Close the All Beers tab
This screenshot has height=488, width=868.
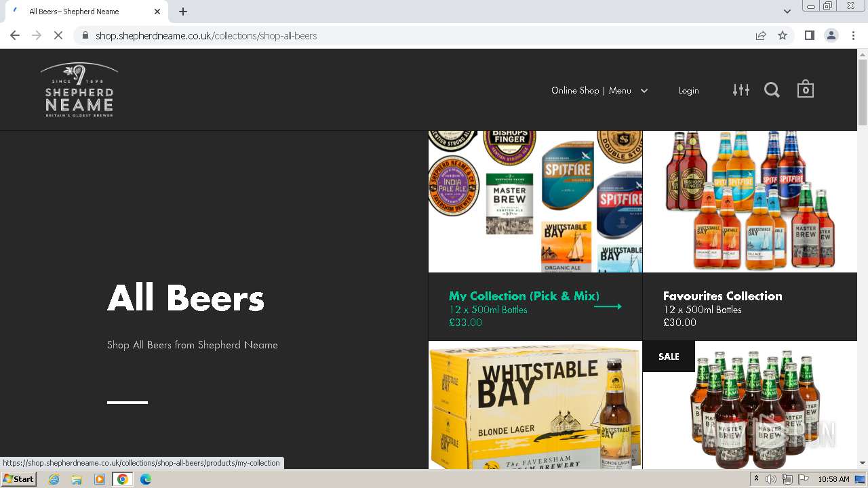pyautogui.click(x=157, y=12)
